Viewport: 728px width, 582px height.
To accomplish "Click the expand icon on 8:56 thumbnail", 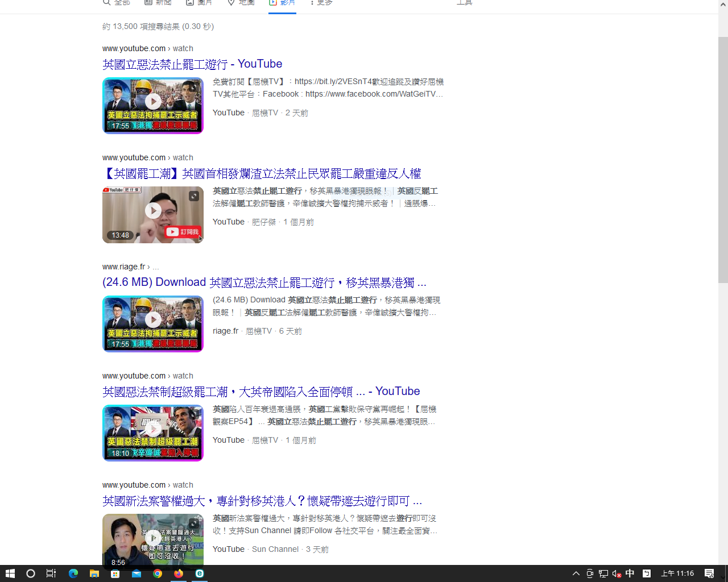I will pos(194,523).
